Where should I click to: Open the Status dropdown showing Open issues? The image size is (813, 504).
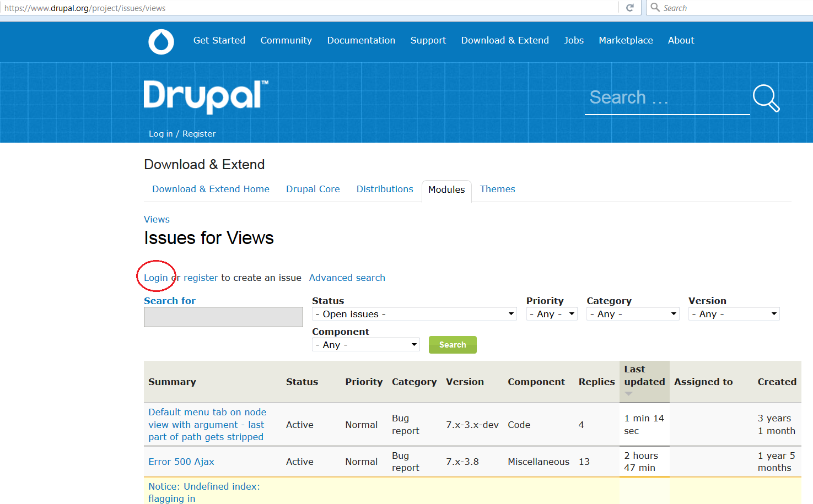point(414,314)
